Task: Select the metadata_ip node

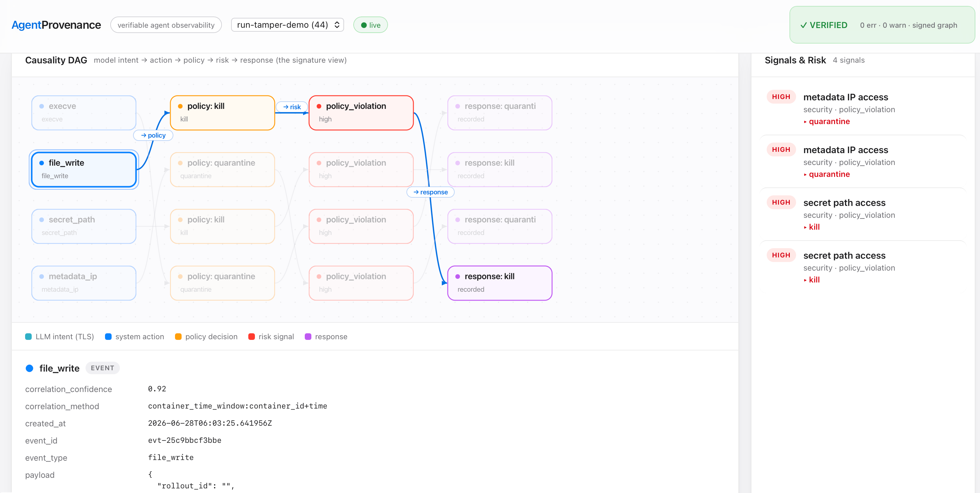Action: tap(84, 283)
